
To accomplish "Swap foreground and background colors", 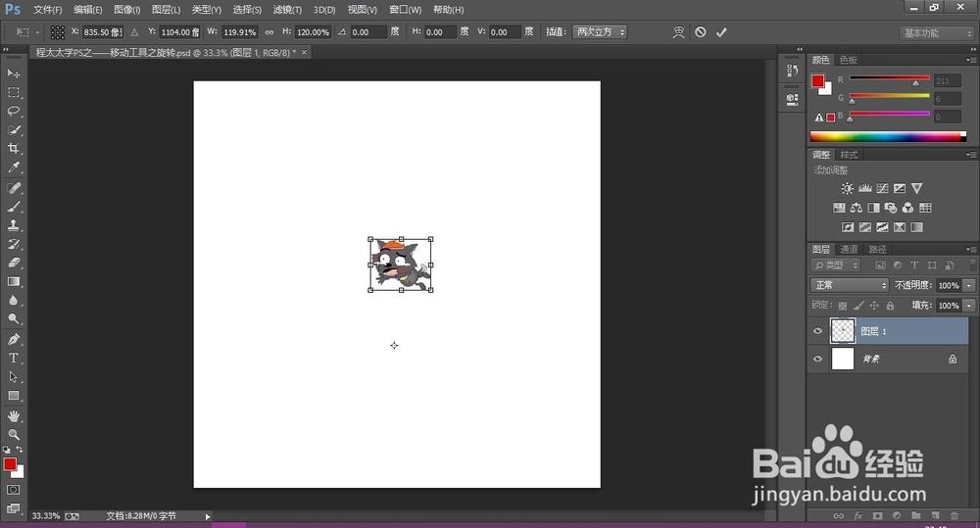I will 20,450.
